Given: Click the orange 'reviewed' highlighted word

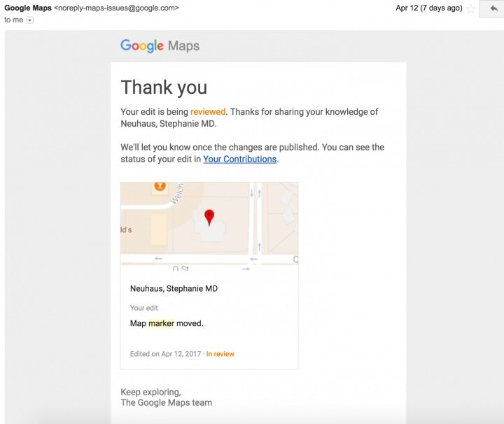Looking at the screenshot, I should 208,112.
